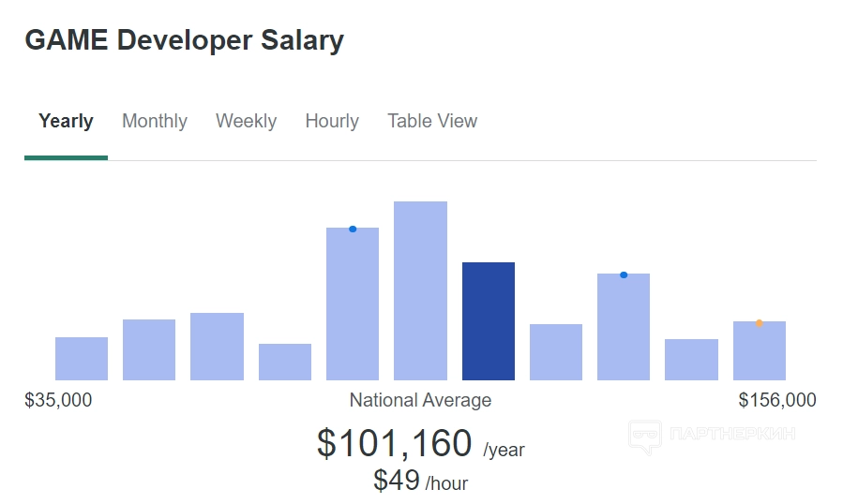Click the shortest bar, fourth from left
This screenshot has width=843, height=504.
coord(285,362)
